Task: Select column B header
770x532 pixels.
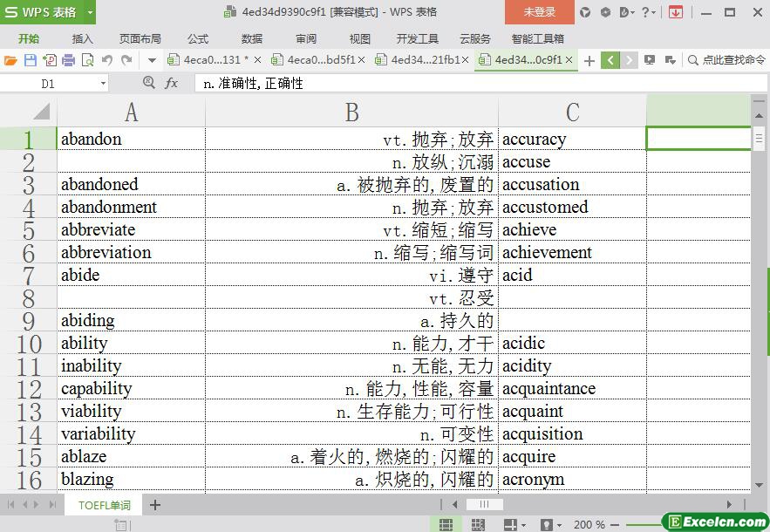Action: coord(351,112)
